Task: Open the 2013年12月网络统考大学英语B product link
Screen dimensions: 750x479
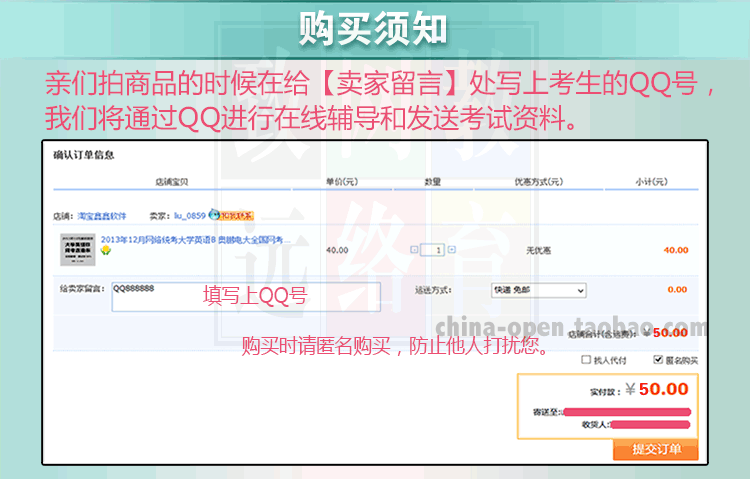Action: pos(196,240)
